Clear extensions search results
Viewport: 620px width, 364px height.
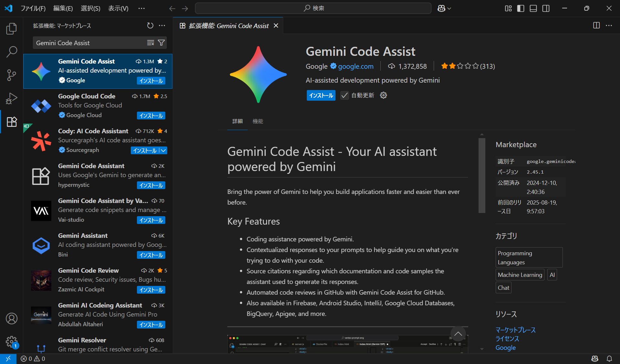[x=150, y=43]
